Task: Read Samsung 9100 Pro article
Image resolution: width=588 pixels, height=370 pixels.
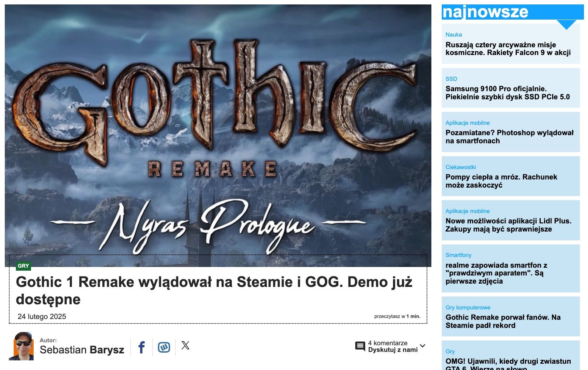Action: [x=507, y=93]
